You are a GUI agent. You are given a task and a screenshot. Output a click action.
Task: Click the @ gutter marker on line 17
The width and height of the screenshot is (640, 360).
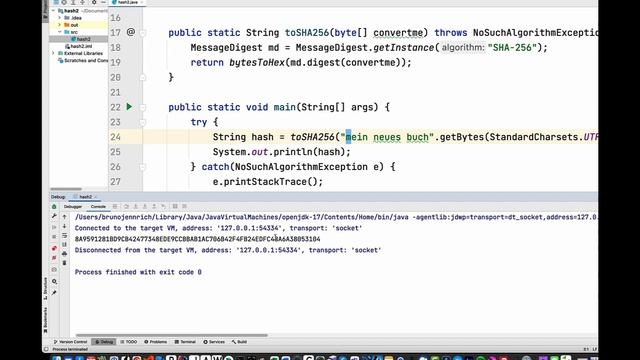tap(131, 32)
